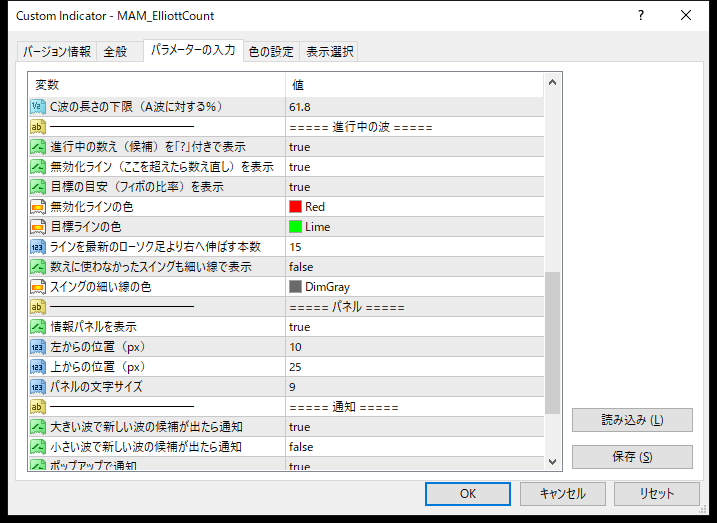Click the bool icon beside 小さい波で新しい波の候補
The height and width of the screenshot is (523, 717).
[38, 447]
